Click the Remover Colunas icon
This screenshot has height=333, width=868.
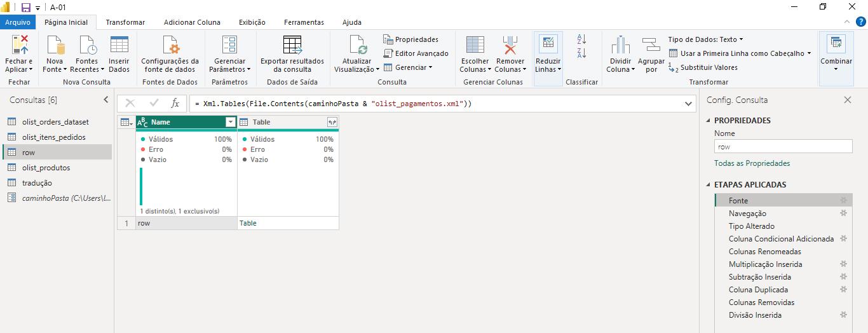click(510, 45)
